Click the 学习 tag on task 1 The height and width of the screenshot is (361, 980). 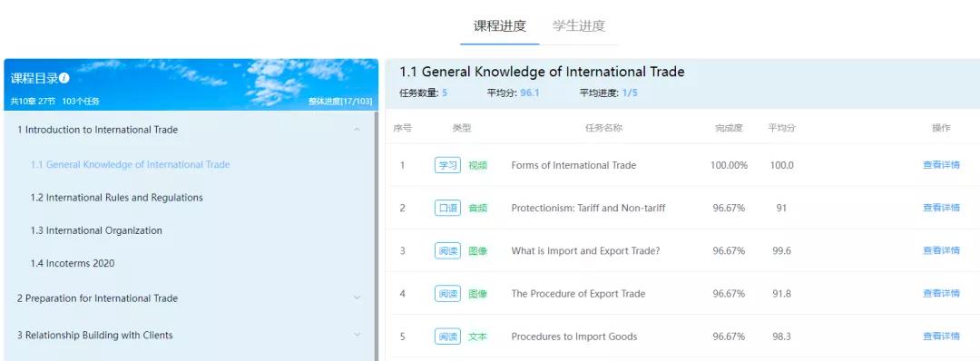pos(447,165)
